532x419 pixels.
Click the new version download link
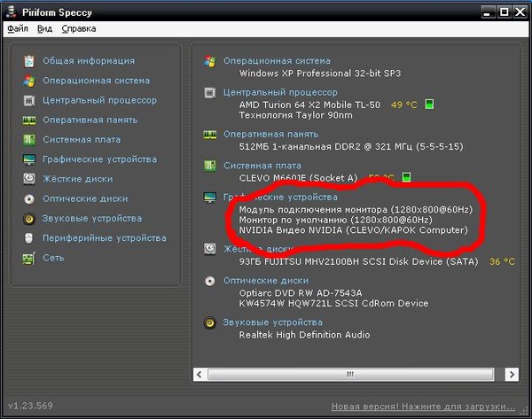[x=424, y=407]
